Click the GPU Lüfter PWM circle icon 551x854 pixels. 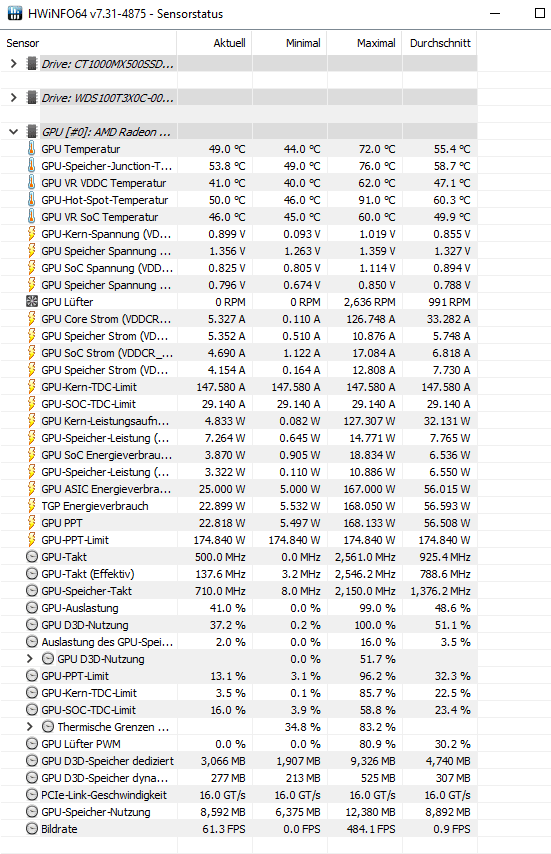32,743
